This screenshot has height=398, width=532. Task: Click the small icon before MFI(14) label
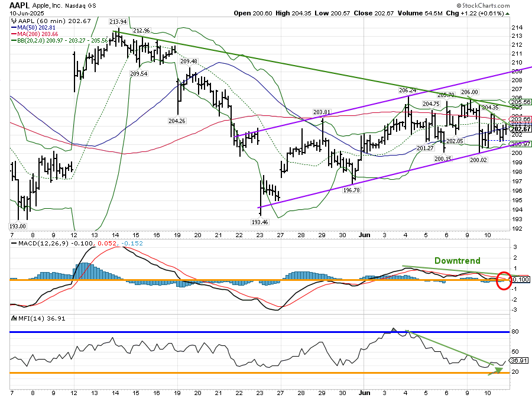pos(14,318)
